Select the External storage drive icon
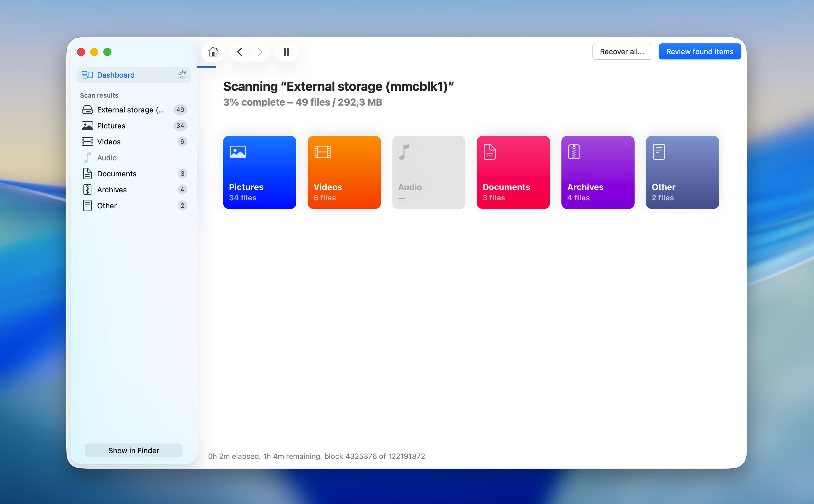Viewport: 814px width, 504px height. (x=87, y=109)
